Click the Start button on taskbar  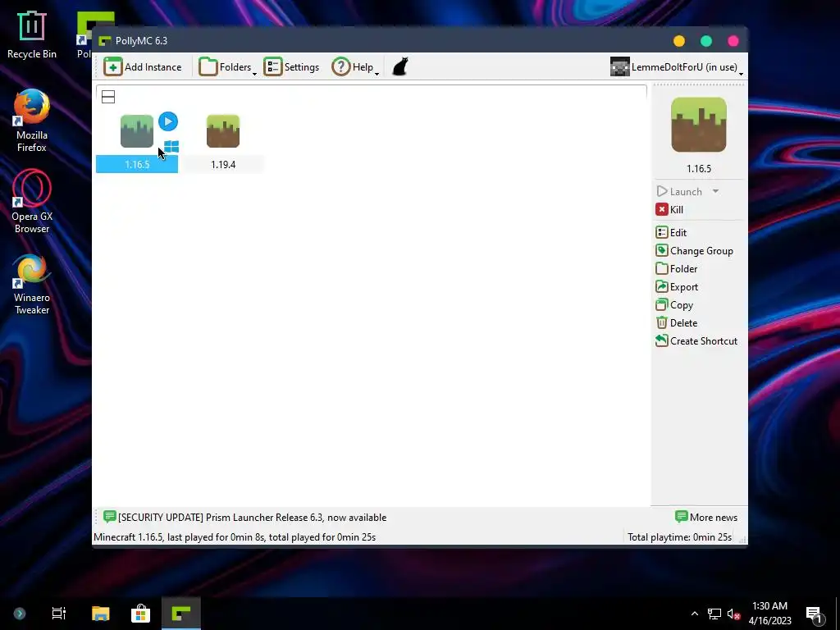pos(20,614)
